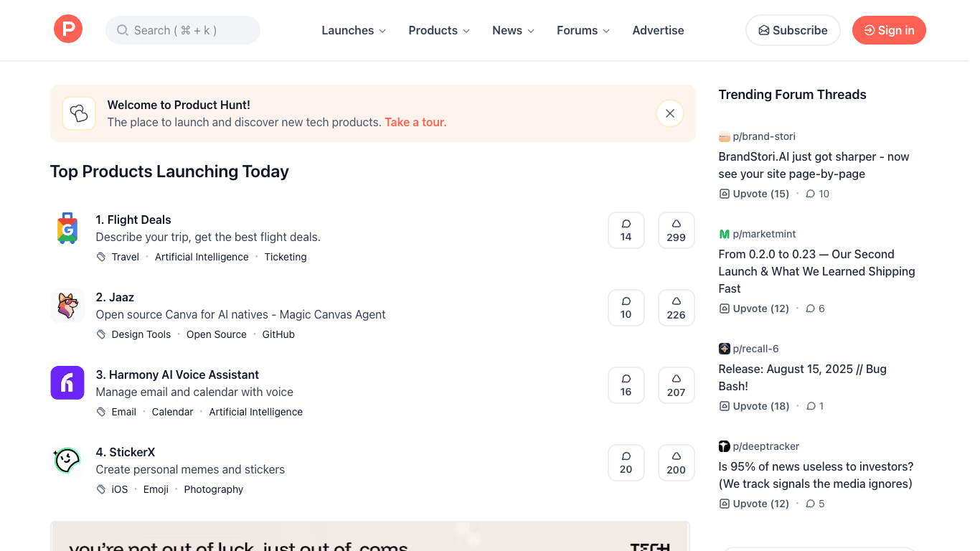Dismiss the Welcome to Product Hunt banner
Screen dimensions: 980x551
point(669,113)
